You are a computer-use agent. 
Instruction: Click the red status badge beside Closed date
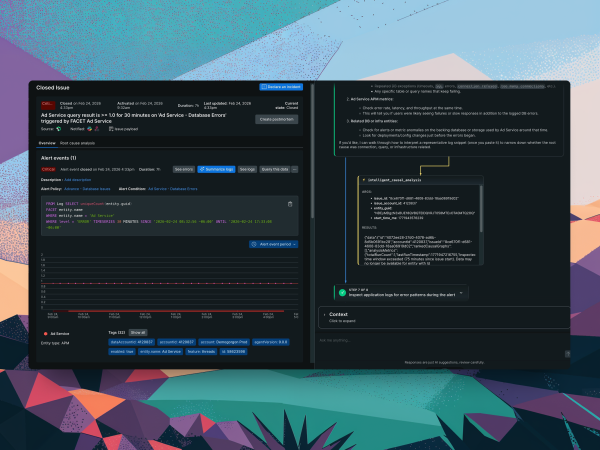point(48,105)
